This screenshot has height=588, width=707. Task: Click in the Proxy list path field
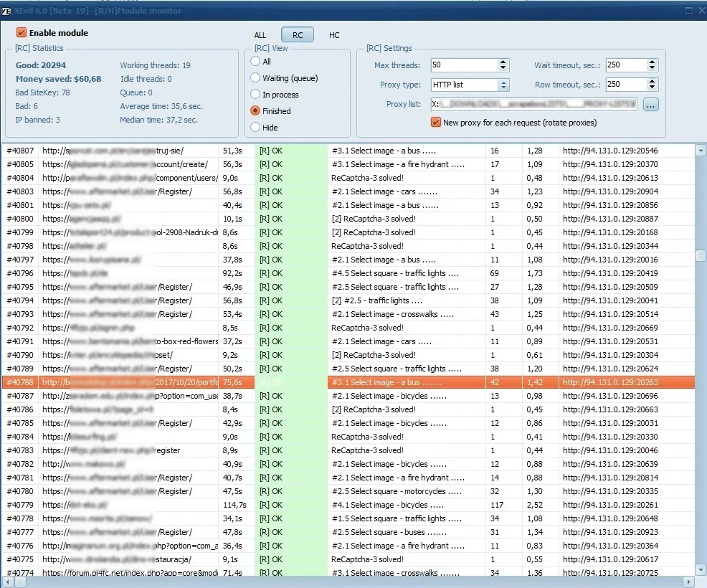click(533, 105)
